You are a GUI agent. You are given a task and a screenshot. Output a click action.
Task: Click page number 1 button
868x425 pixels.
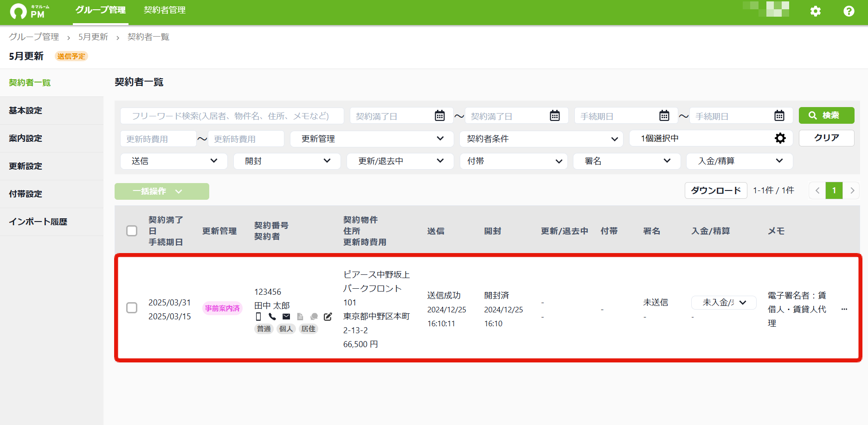(834, 190)
